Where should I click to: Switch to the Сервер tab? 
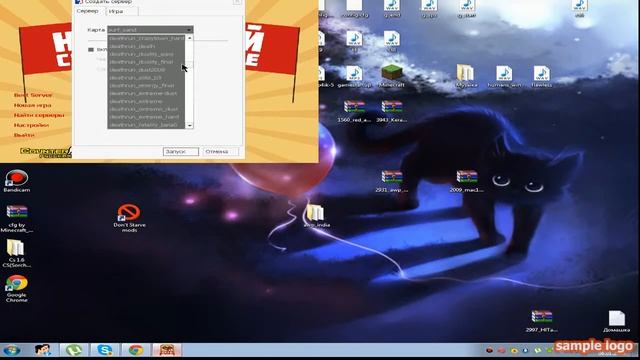coord(88,11)
